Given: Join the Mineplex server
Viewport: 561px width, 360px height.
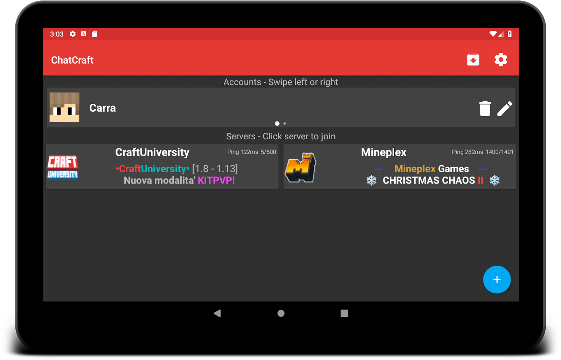Looking at the screenshot, I should [x=400, y=166].
